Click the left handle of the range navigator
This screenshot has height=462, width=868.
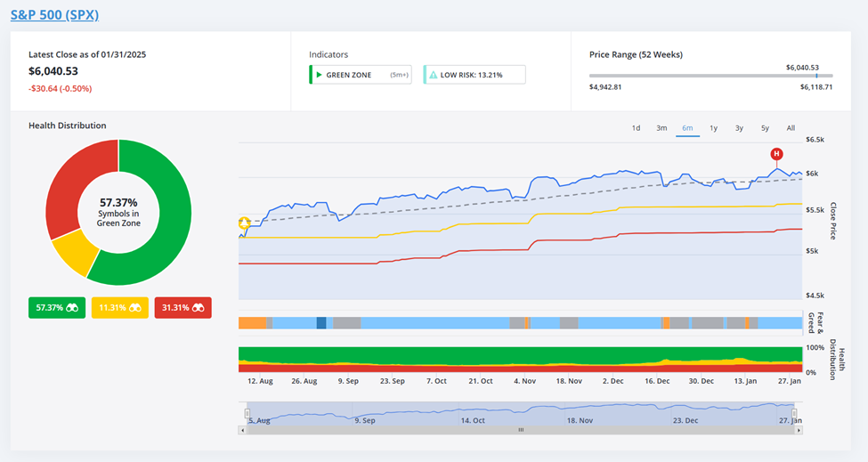247,413
